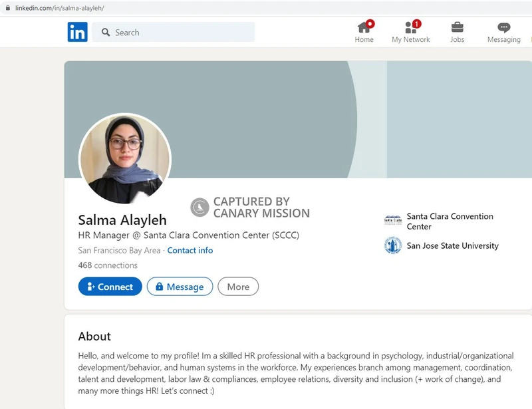Open Santa Clara Convention Center link
Image resolution: width=532 pixels, height=409 pixels.
pyautogui.click(x=450, y=221)
